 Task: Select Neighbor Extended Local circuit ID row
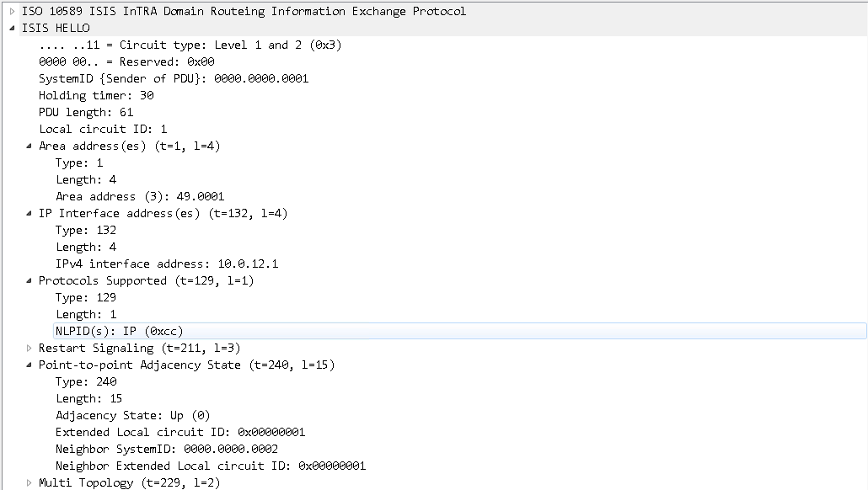210,466
